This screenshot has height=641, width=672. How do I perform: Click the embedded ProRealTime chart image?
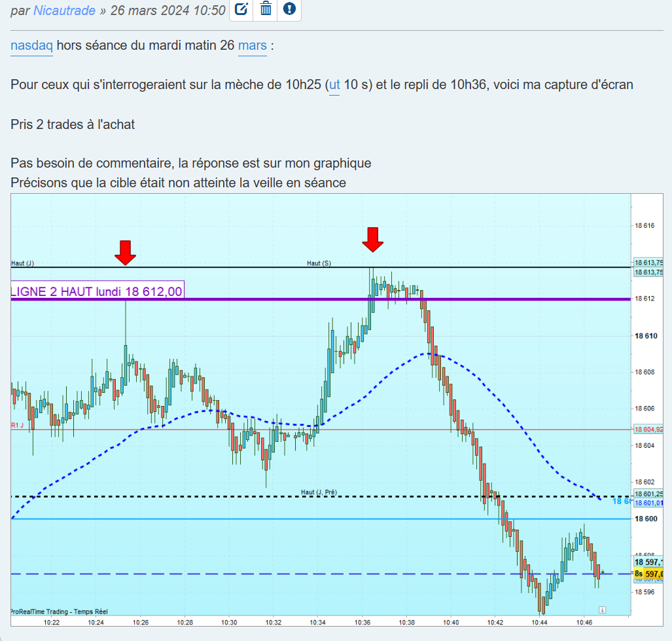(x=337, y=409)
